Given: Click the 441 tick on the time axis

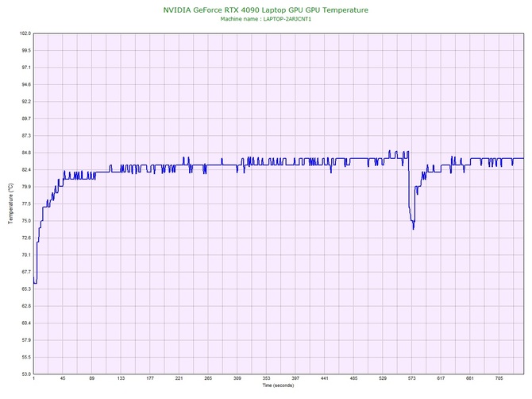Looking at the screenshot, I should click(325, 378).
